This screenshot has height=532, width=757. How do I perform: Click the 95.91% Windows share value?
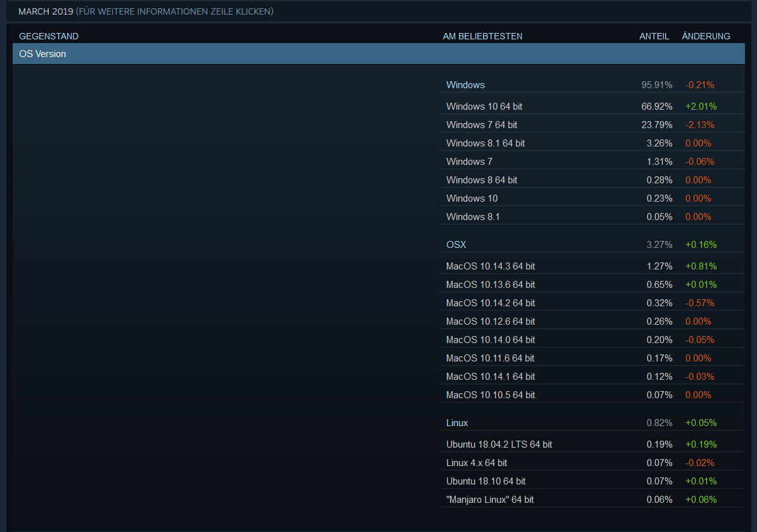tap(657, 85)
